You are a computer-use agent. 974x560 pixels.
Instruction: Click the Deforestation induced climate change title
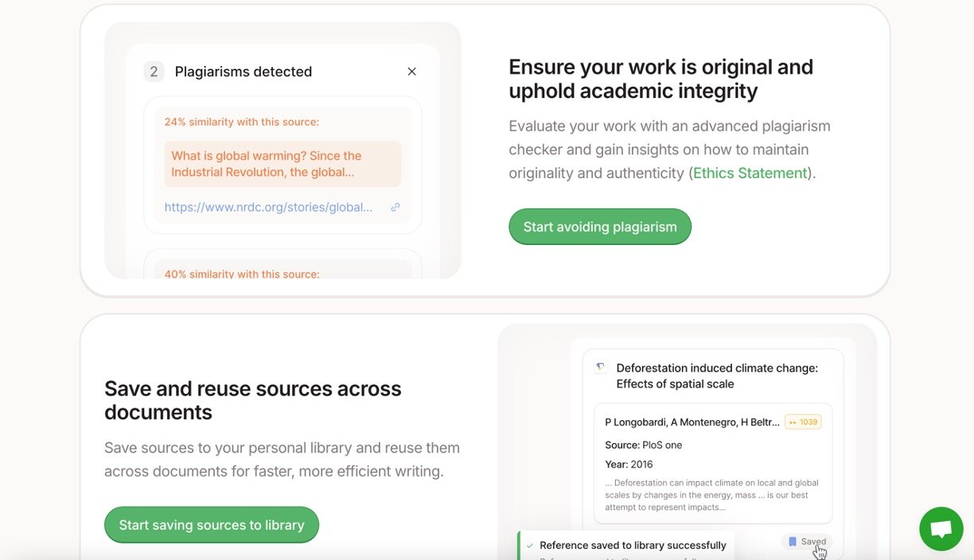(716, 375)
